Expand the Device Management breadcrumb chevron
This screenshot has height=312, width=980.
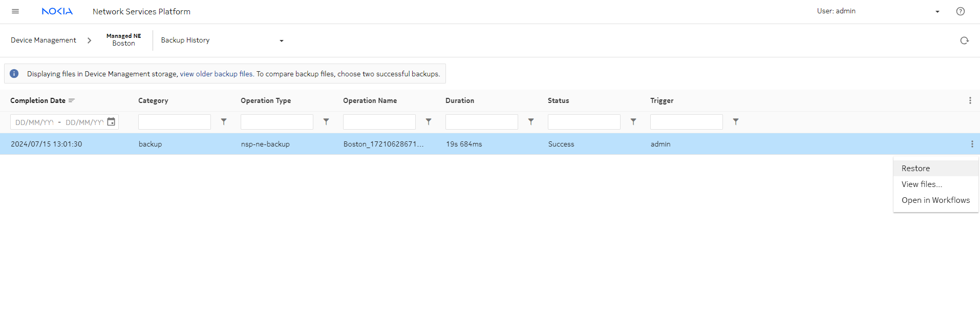pos(89,40)
